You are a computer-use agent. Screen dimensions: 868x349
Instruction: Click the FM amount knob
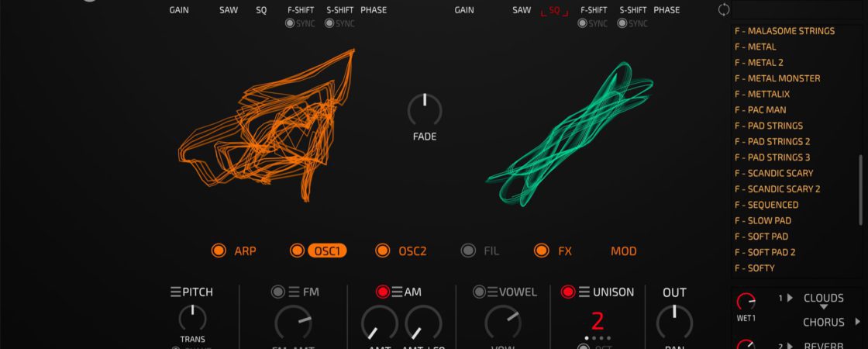[294, 323]
